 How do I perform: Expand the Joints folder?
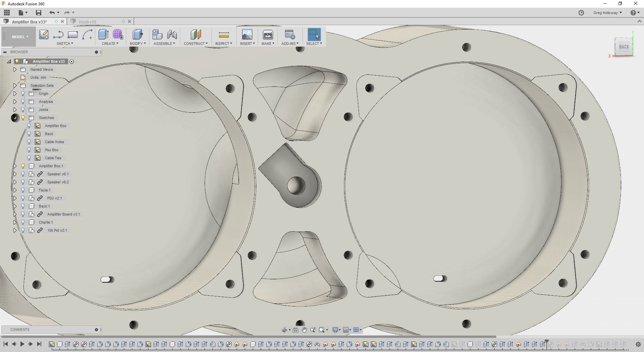coord(15,110)
